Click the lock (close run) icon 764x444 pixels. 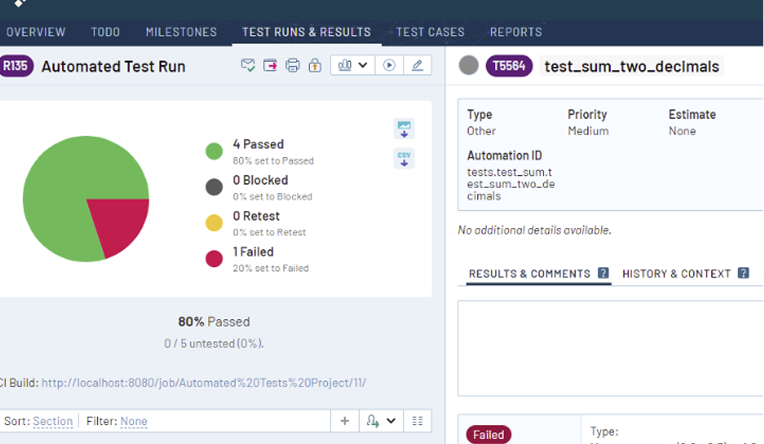click(x=314, y=66)
